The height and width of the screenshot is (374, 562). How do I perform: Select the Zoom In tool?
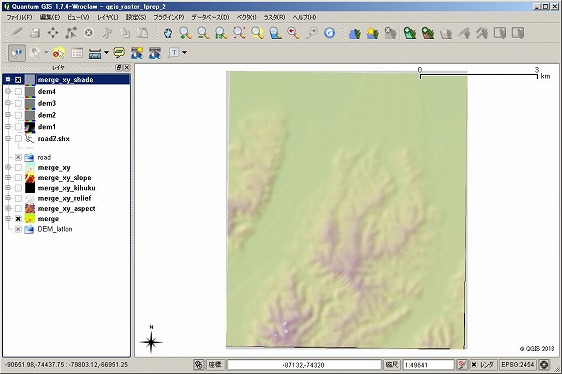pyautogui.click(x=185, y=33)
